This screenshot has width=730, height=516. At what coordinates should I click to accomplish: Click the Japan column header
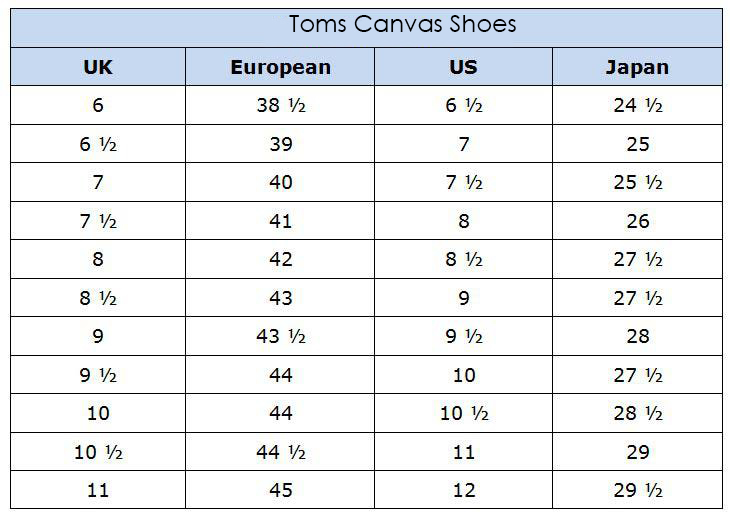click(637, 68)
